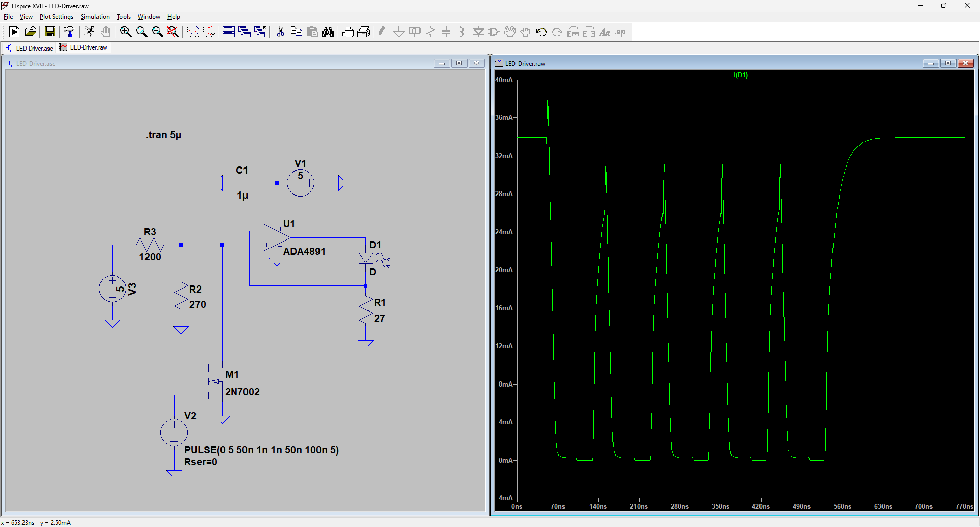
Task: Click the Mirror toolbar icon
Action: pyautogui.click(x=589, y=32)
